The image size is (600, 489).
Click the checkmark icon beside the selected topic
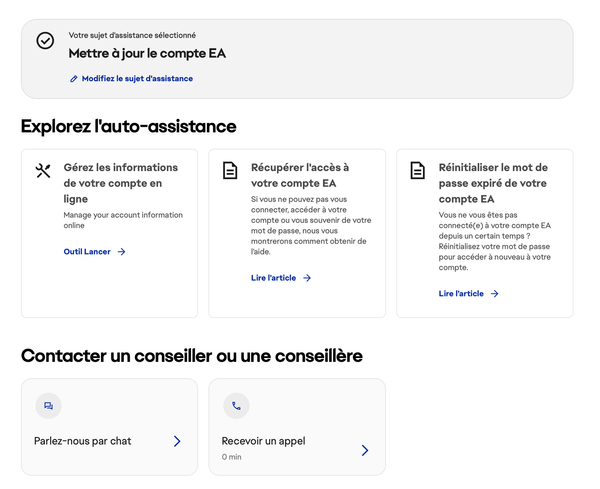click(45, 41)
